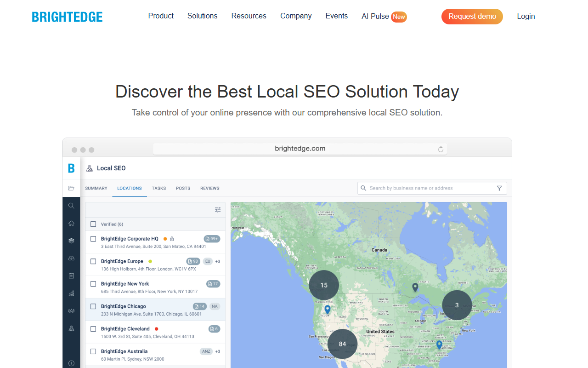
Task: Visit the Events link in the navigation
Action: [337, 16]
